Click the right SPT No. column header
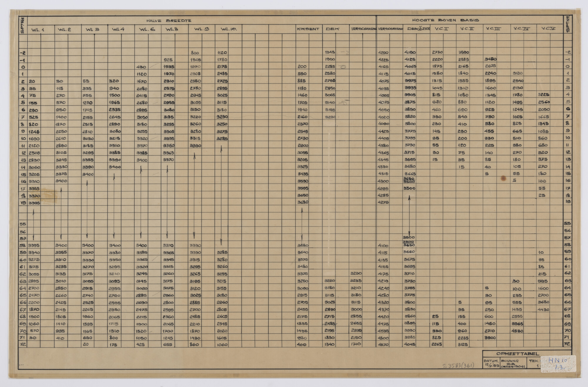This screenshot has height=387, width=588. [x=568, y=24]
